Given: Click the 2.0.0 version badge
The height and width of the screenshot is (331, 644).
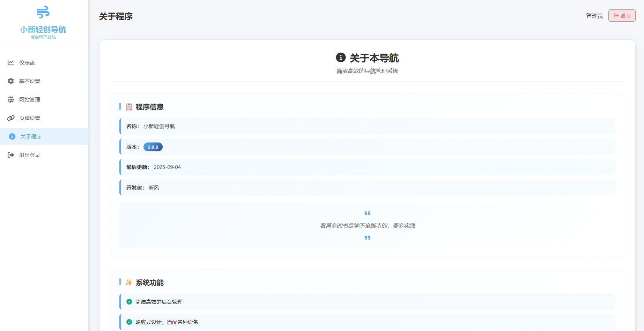Looking at the screenshot, I should (x=153, y=147).
